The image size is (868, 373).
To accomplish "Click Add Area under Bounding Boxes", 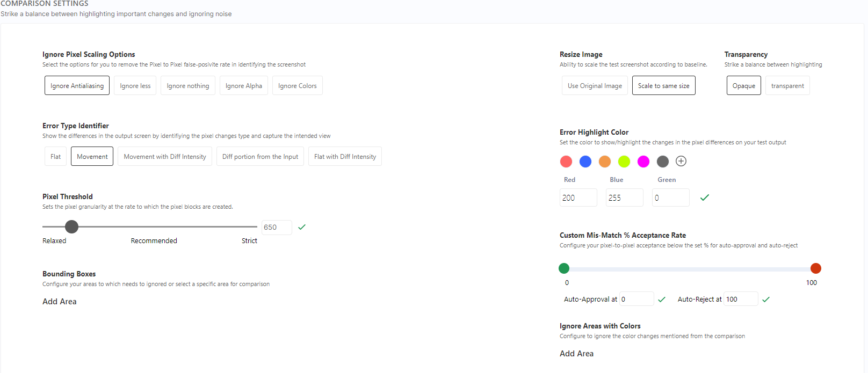I will click(60, 302).
